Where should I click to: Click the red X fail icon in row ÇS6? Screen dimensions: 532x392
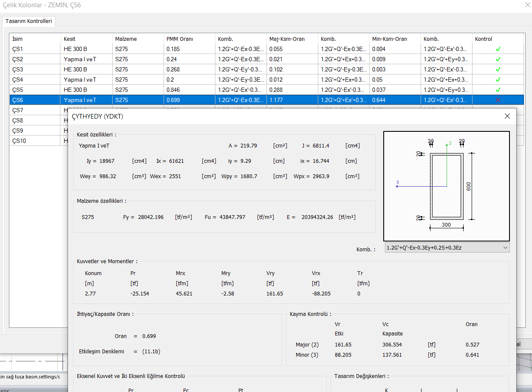[x=498, y=100]
